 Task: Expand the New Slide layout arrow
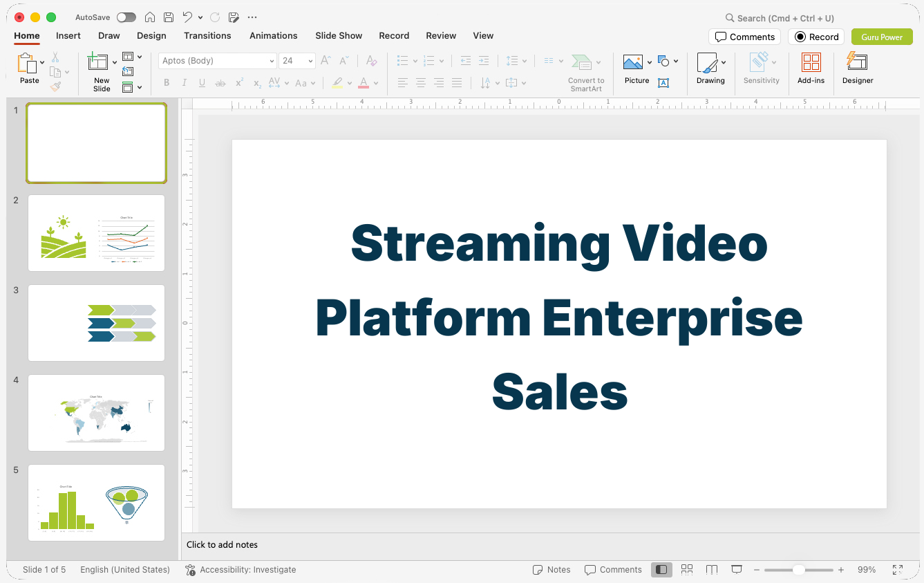click(115, 62)
